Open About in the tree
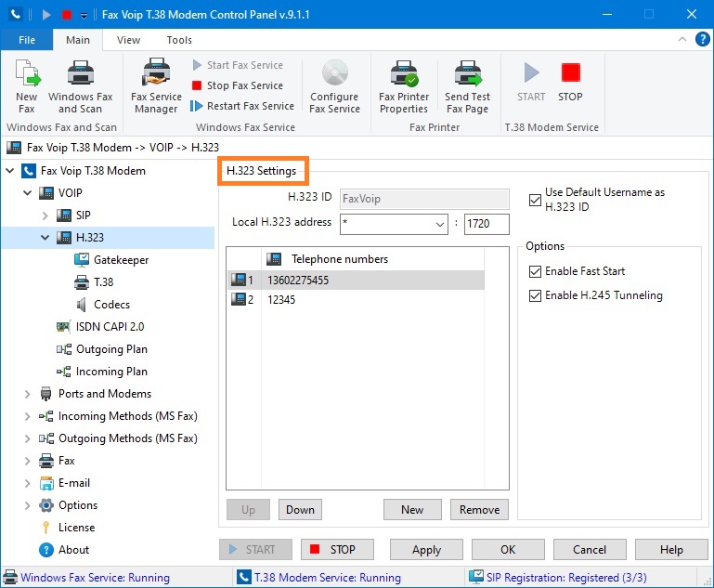Image resolution: width=714 pixels, height=588 pixels. point(73,550)
